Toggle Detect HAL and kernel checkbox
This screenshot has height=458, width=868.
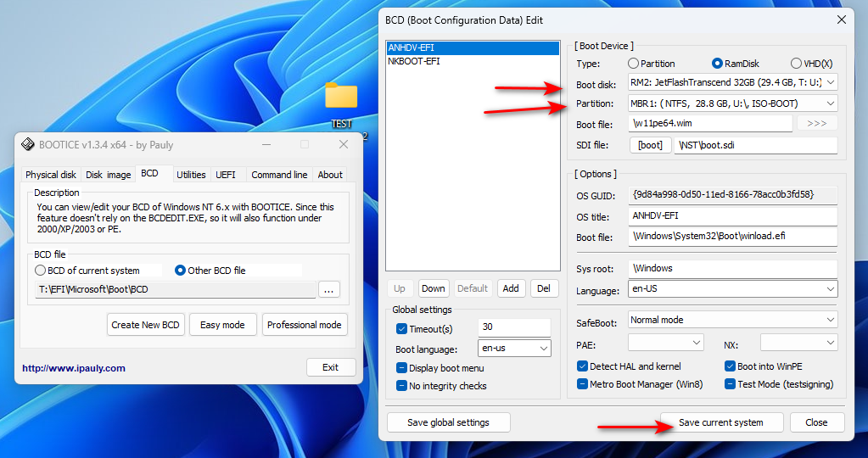[582, 366]
